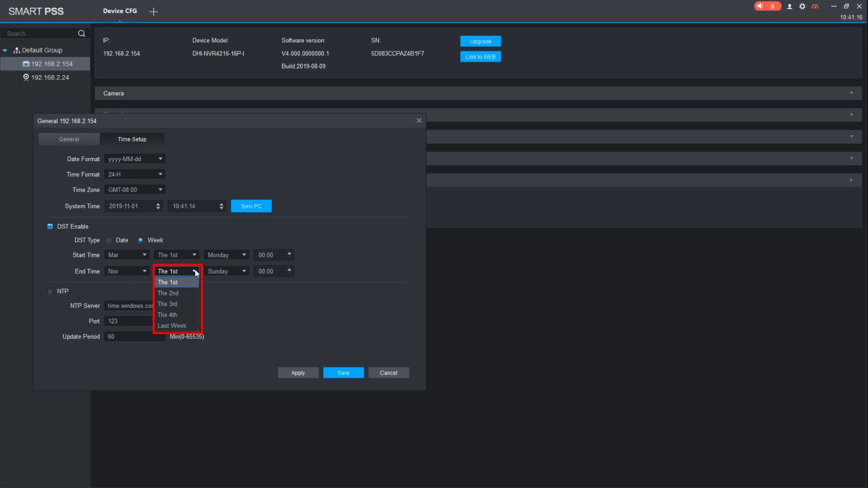Screen dimensions: 868x488
Task: Click the Save button
Action: click(x=344, y=373)
